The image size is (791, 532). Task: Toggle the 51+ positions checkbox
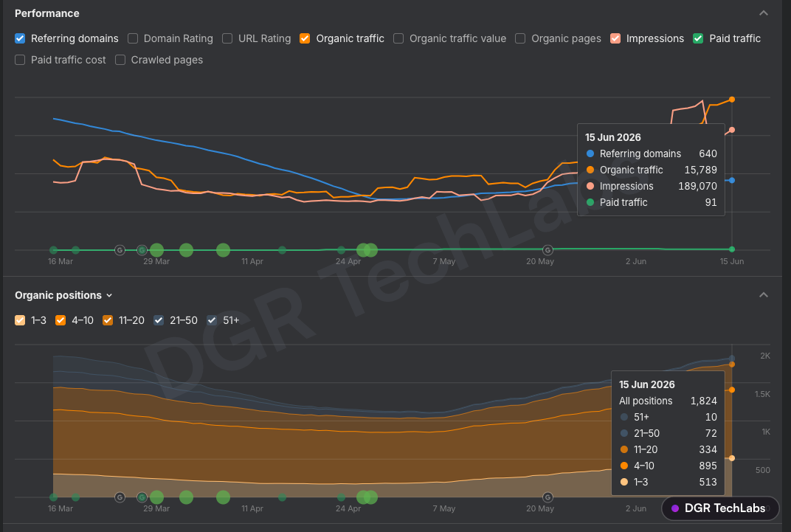[212, 320]
